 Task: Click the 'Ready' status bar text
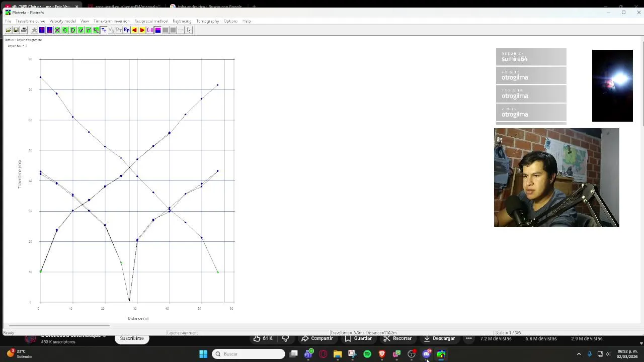pyautogui.click(x=9, y=333)
